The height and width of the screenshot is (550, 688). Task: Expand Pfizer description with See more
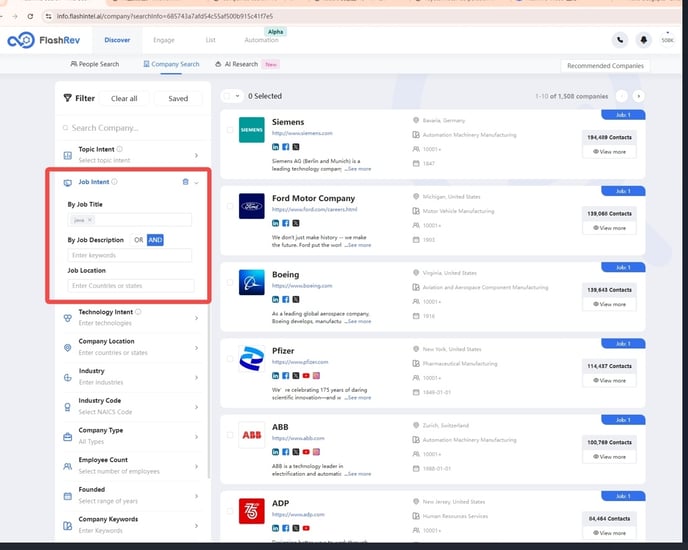click(x=358, y=398)
